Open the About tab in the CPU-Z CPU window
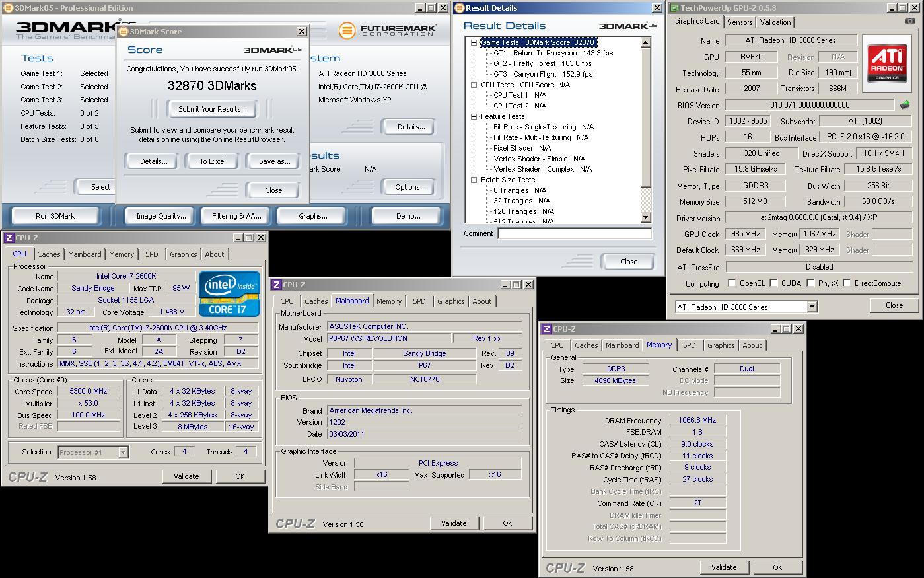The image size is (924, 578). [x=214, y=254]
